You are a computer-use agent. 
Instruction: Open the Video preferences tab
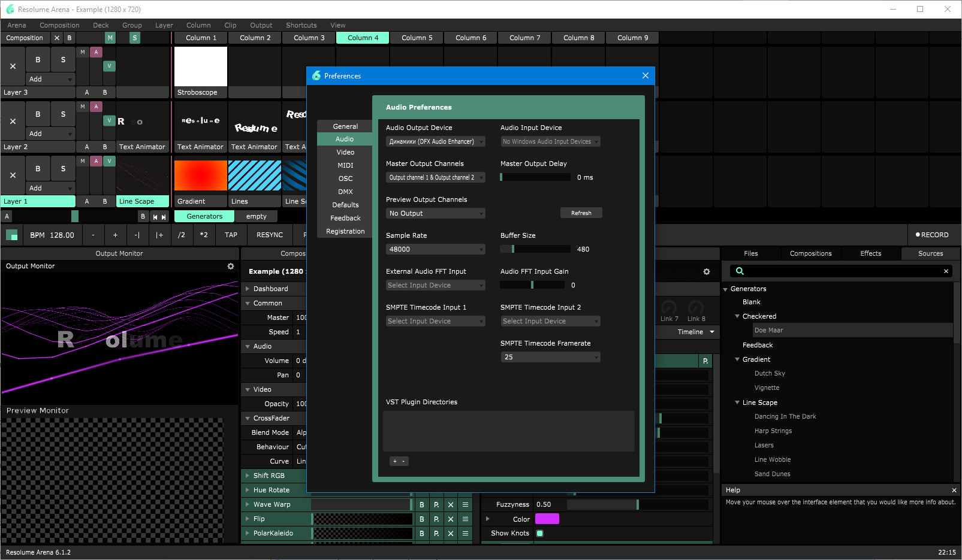point(345,153)
